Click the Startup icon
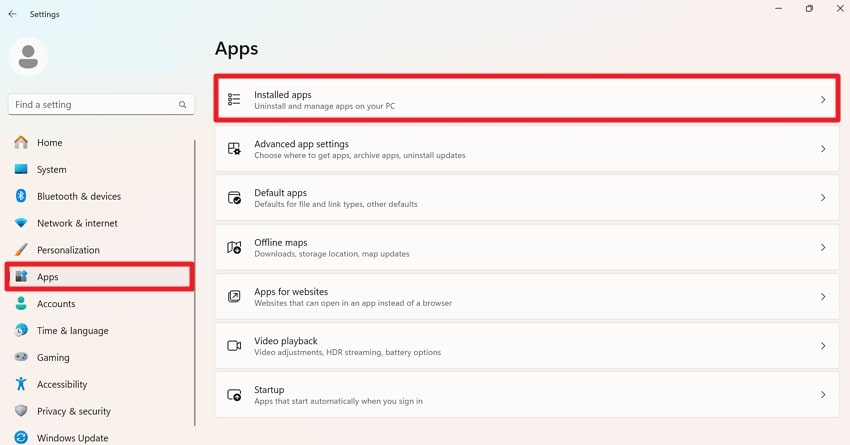This screenshot has width=850, height=445. [x=234, y=395]
